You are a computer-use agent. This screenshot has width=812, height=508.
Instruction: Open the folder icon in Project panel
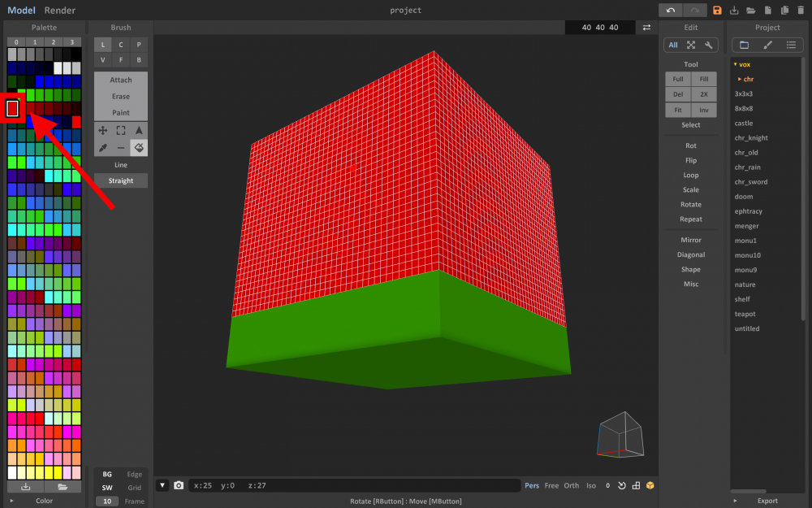(x=744, y=45)
